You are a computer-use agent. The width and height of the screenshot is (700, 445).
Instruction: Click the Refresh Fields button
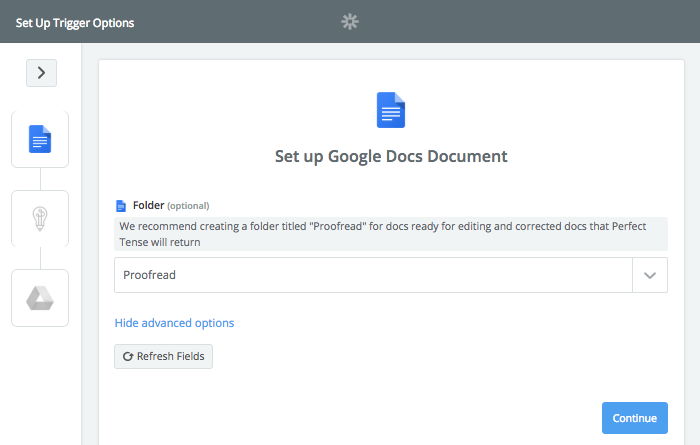[x=163, y=356]
